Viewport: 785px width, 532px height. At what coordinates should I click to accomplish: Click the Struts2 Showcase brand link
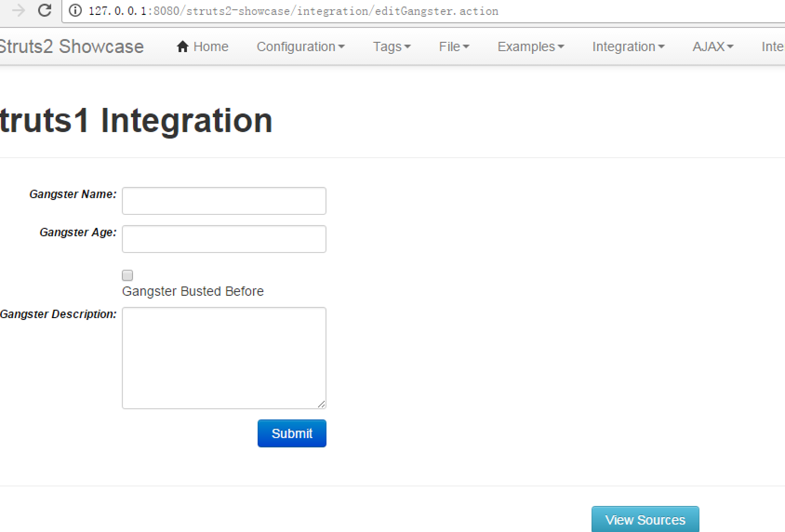pyautogui.click(x=72, y=47)
